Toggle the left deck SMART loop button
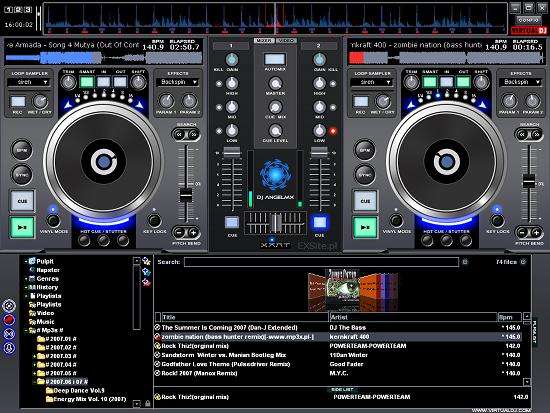Image resolution: width=550 pixels, height=413 pixels. point(87,82)
